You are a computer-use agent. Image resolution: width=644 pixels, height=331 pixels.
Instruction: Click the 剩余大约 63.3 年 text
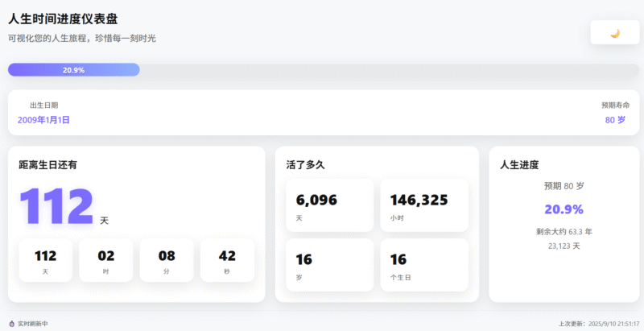(563, 231)
